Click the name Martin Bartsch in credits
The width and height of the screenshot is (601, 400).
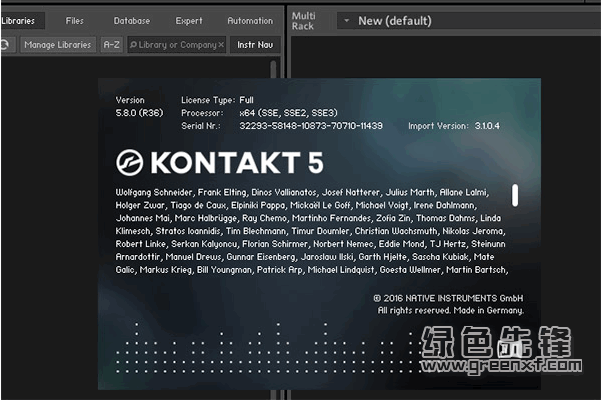click(476, 270)
